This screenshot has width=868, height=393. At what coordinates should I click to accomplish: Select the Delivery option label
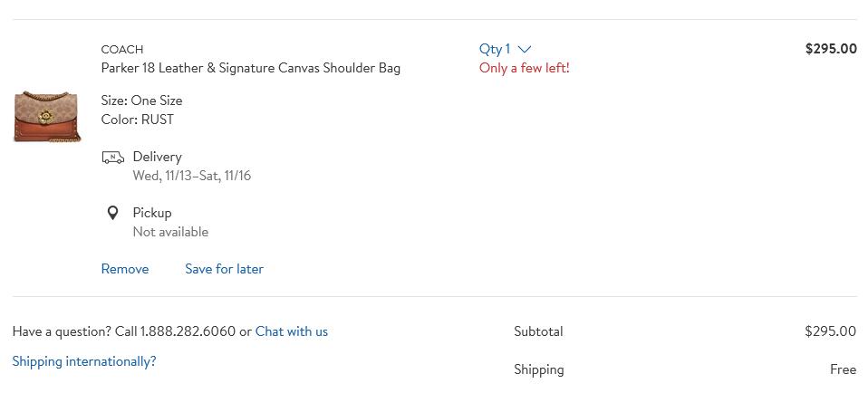[x=158, y=157]
